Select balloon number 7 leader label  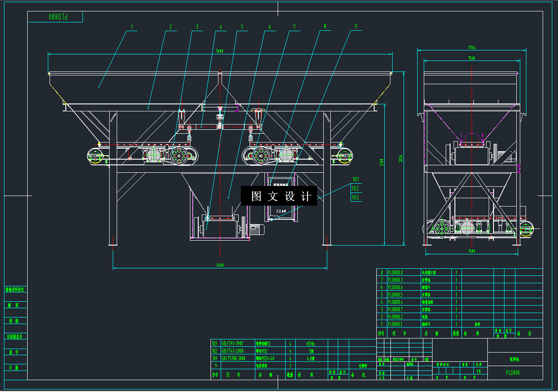tap(294, 27)
